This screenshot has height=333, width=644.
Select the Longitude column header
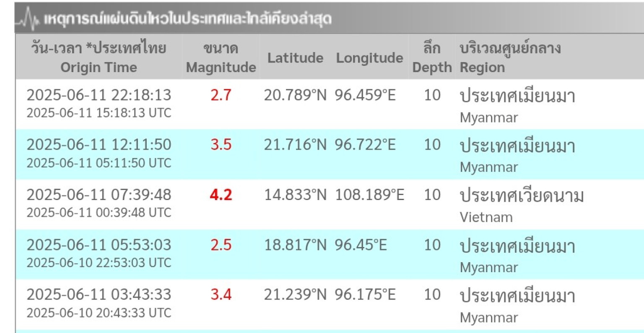(x=369, y=58)
